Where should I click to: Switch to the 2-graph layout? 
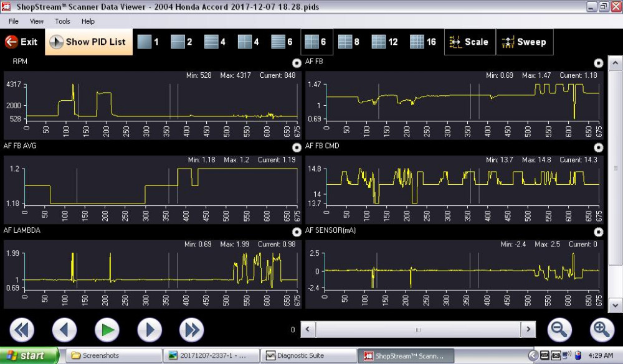click(x=181, y=42)
